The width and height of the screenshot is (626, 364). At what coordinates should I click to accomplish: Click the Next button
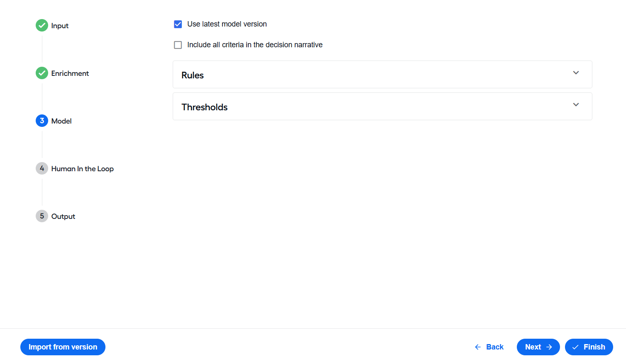[538, 347]
